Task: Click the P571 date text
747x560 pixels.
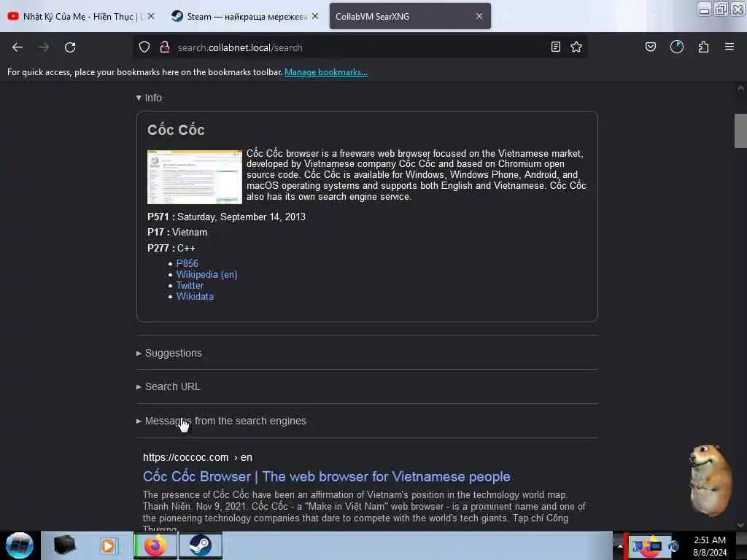Action: pyautogui.click(x=226, y=217)
